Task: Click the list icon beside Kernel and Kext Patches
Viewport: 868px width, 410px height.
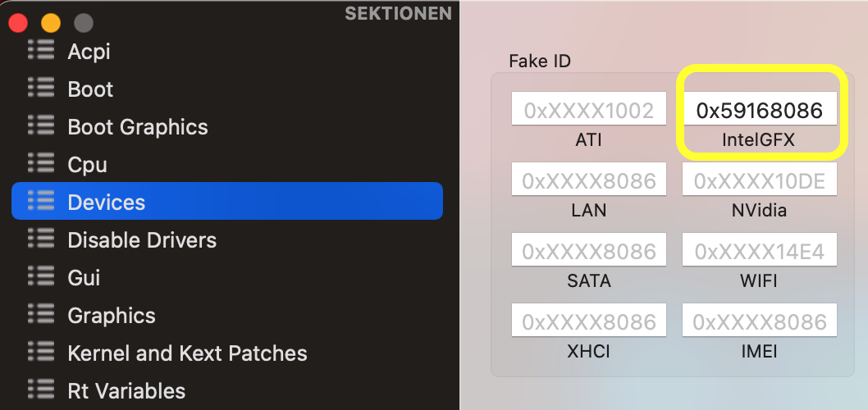Action: tap(40, 352)
